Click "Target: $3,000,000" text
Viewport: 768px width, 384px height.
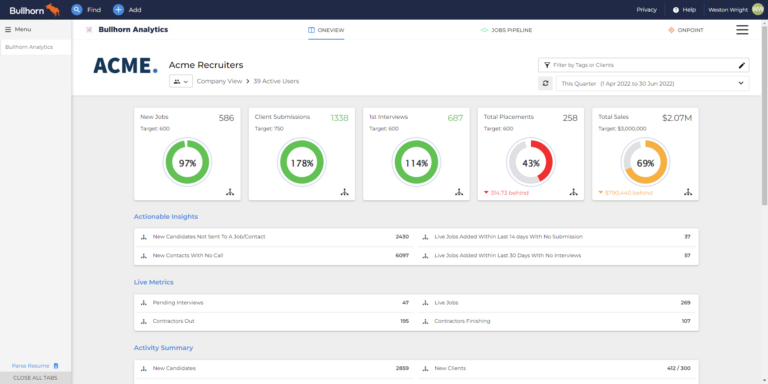click(622, 129)
